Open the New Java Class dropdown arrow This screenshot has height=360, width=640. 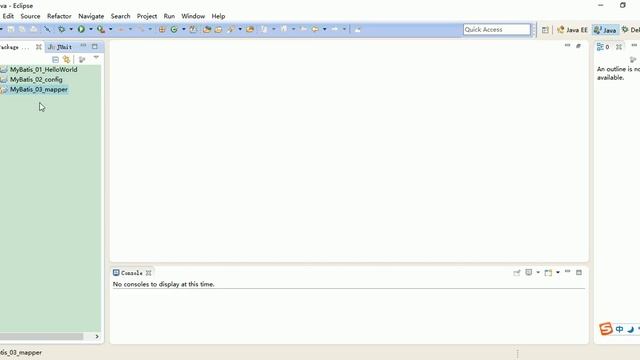pos(183,29)
